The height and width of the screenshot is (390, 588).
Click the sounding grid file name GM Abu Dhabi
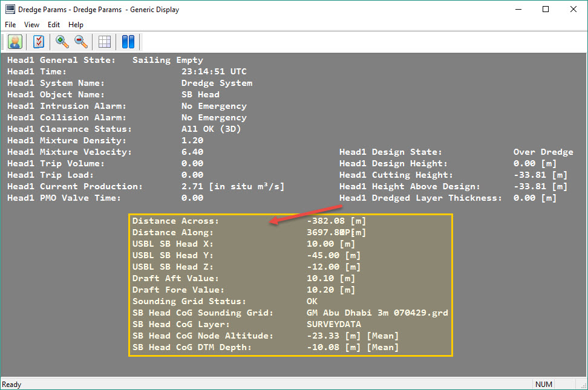click(377, 313)
